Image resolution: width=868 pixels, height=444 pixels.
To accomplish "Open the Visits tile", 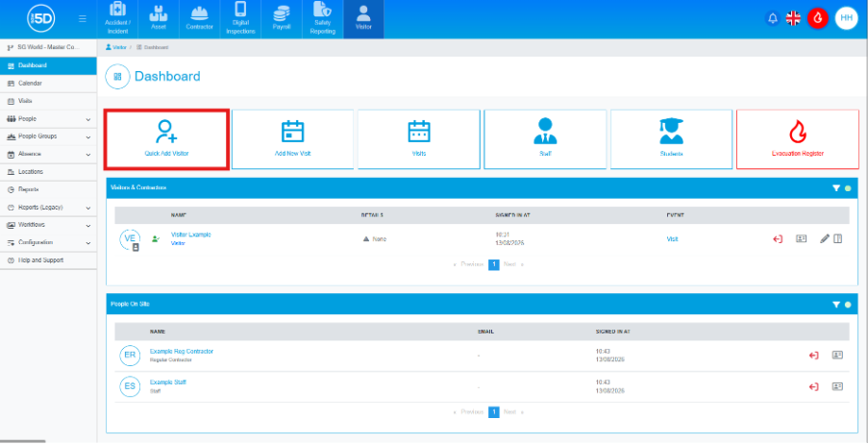I will click(418, 139).
